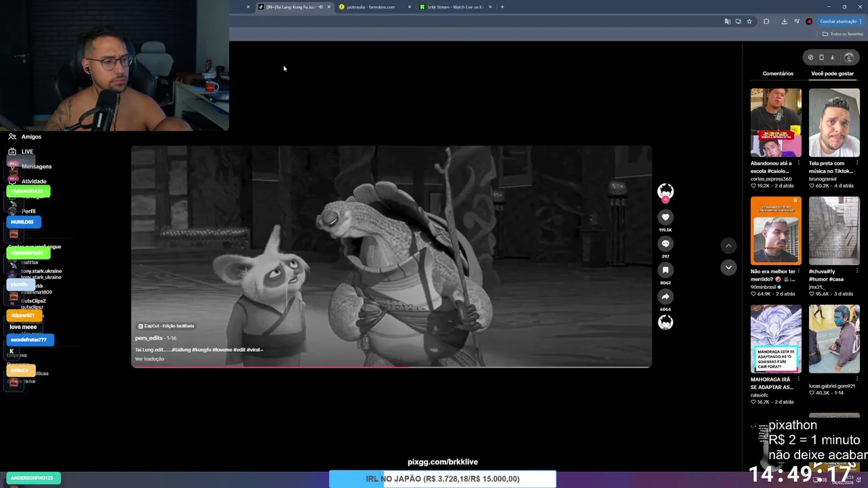
Task: Open the MAHORAGA video thumbnail
Action: [776, 339]
